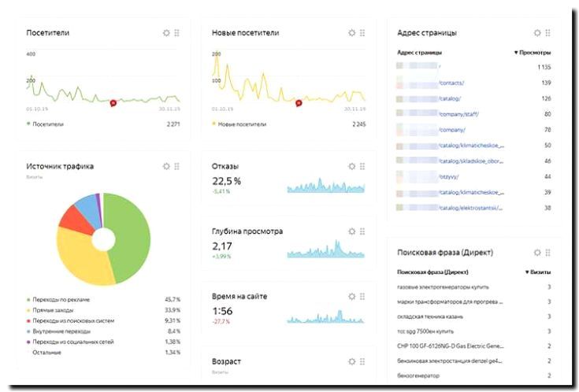Click gear icon on Новые посетители widget
The height and width of the screenshot is (392, 579).
tap(352, 33)
